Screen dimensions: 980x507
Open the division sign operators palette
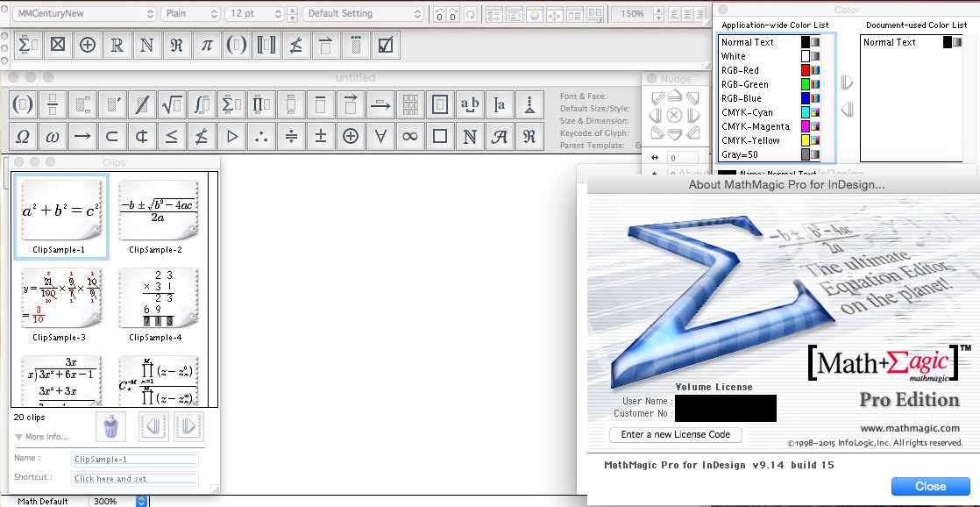(x=291, y=136)
